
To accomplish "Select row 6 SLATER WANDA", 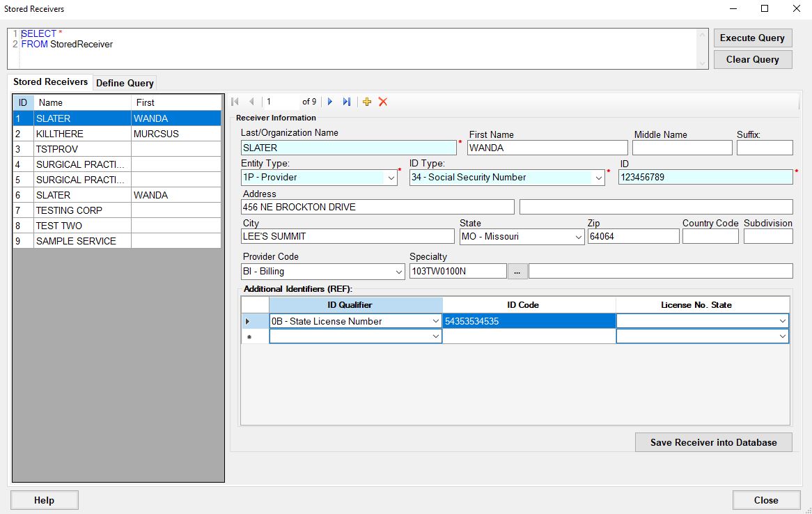I will point(118,195).
